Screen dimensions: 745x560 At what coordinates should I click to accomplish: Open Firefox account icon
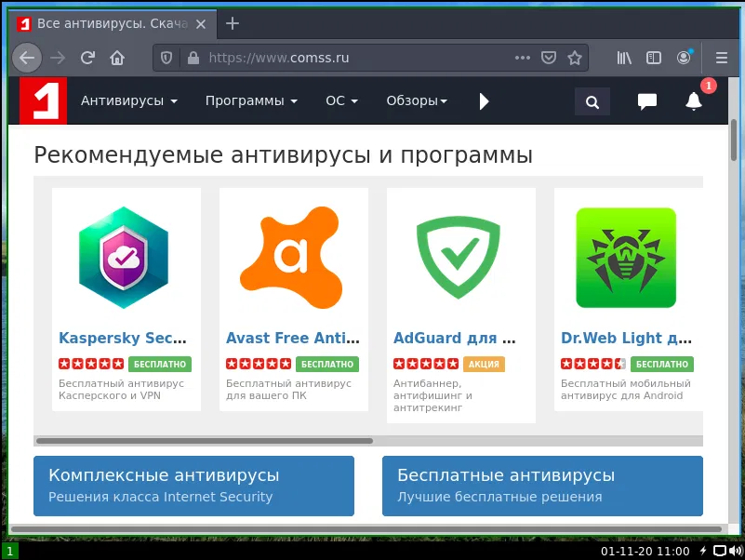tap(684, 58)
